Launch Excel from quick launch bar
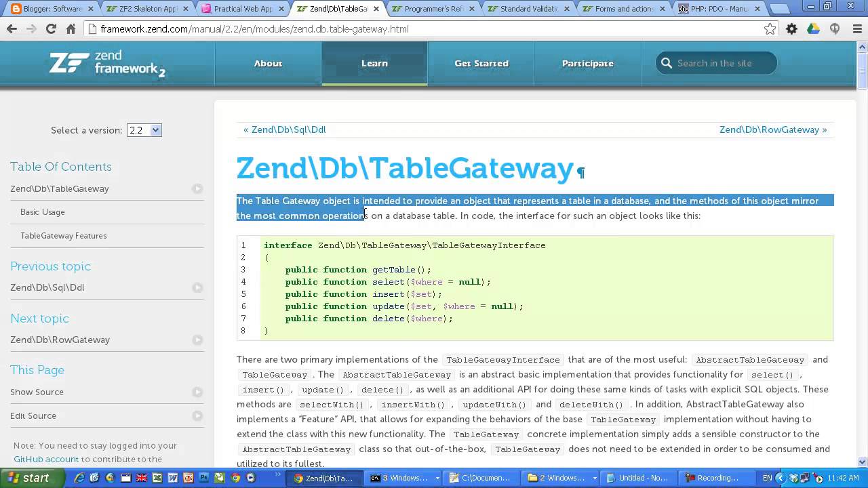 click(157, 478)
